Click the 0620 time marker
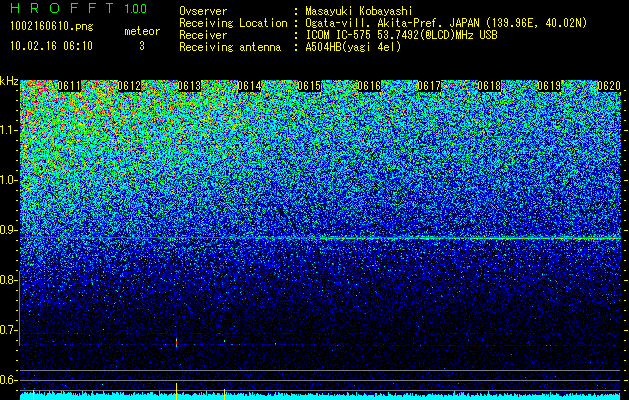 click(x=609, y=86)
